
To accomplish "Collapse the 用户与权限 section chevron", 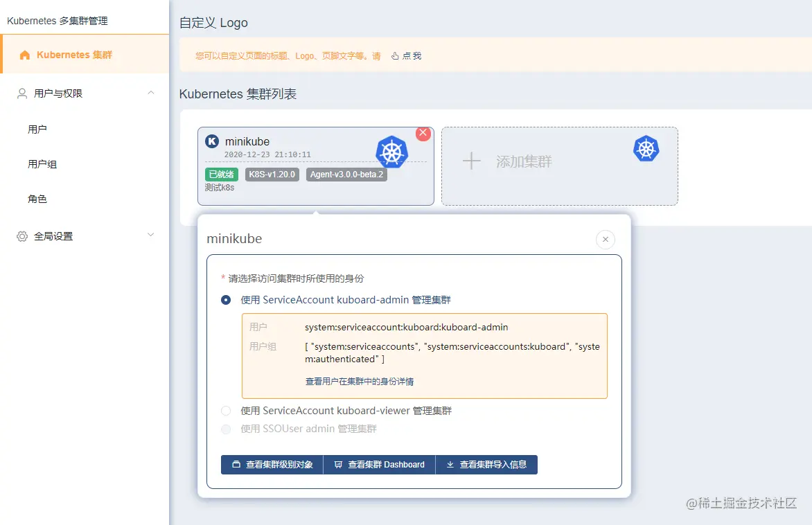I will point(151,93).
